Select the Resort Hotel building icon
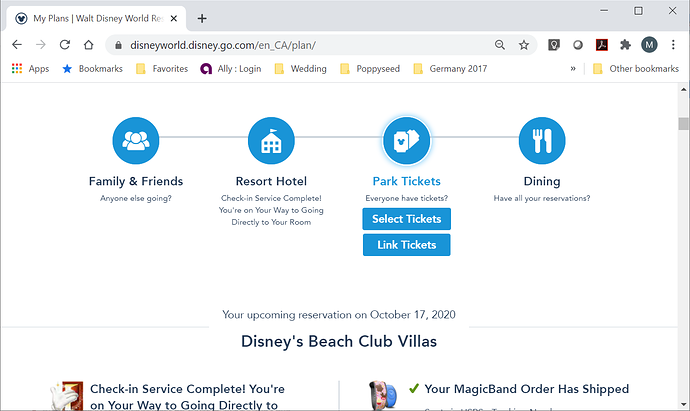The image size is (690, 411). [x=271, y=141]
